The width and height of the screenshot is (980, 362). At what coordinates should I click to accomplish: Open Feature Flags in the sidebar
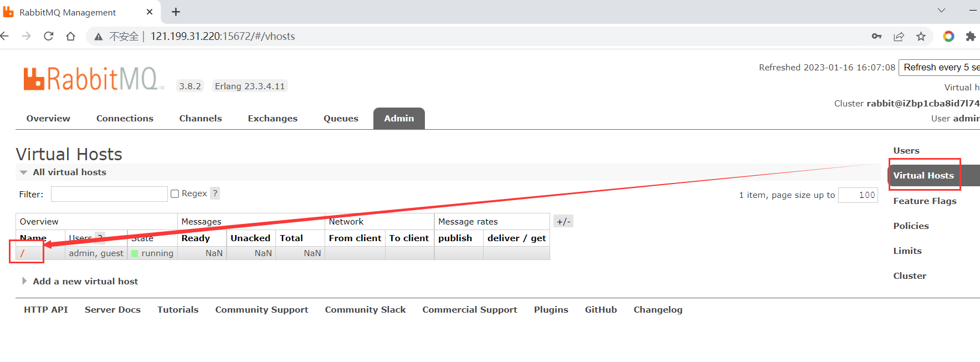coord(925,201)
